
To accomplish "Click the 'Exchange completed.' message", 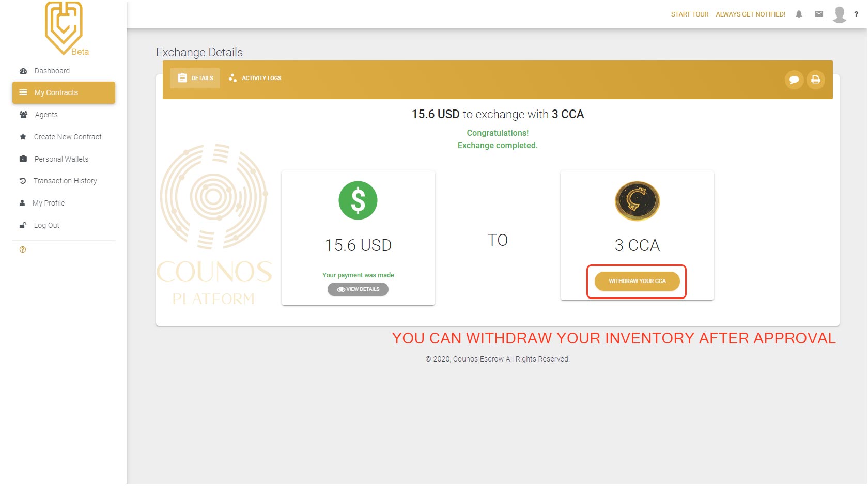I will click(498, 146).
